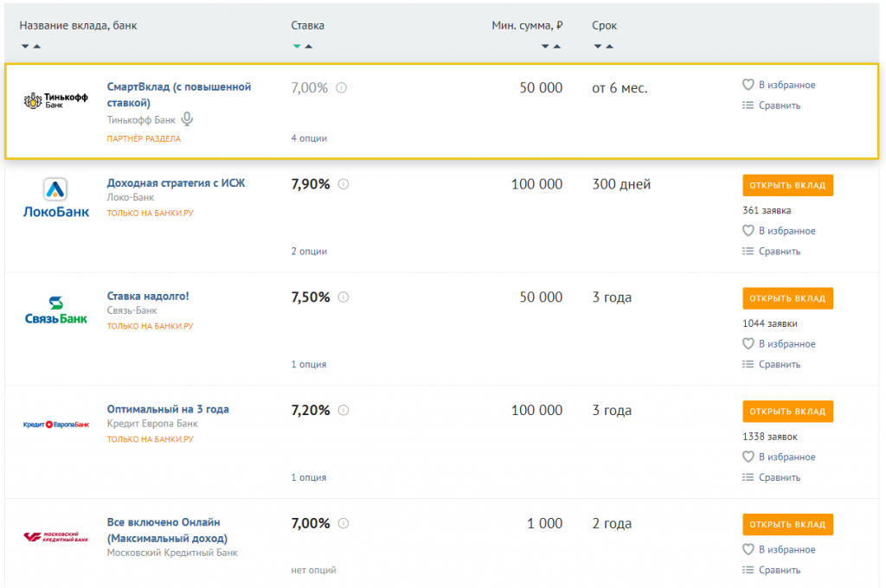Click Тинькофф Банк logo
This screenshot has height=588, width=886.
click(55, 100)
